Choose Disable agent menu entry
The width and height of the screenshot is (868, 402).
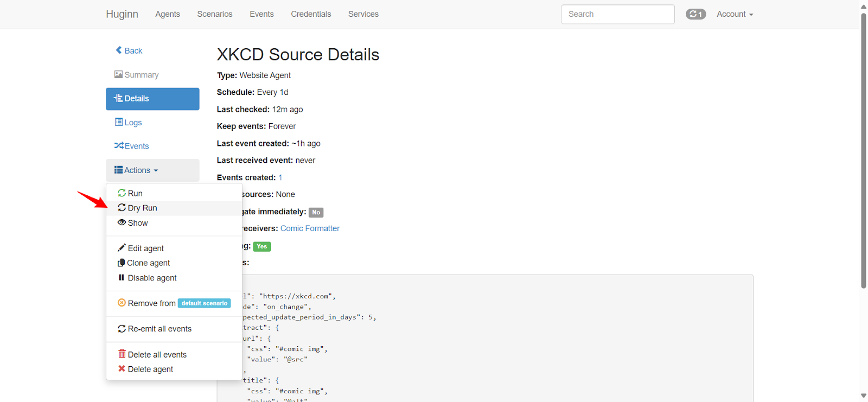[174, 278]
